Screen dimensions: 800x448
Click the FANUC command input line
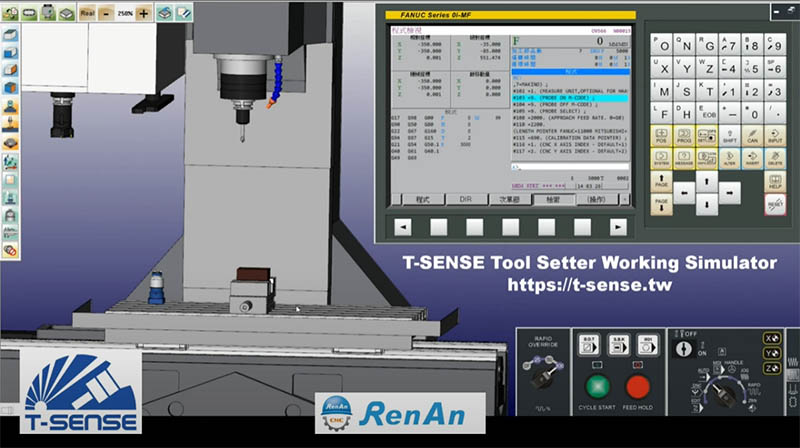[x=570, y=167]
